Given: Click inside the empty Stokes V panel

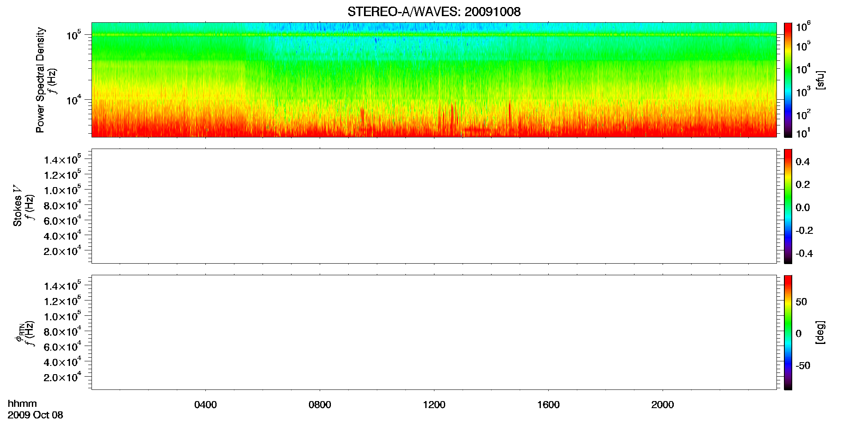Looking at the screenshot, I should tap(434, 206).
